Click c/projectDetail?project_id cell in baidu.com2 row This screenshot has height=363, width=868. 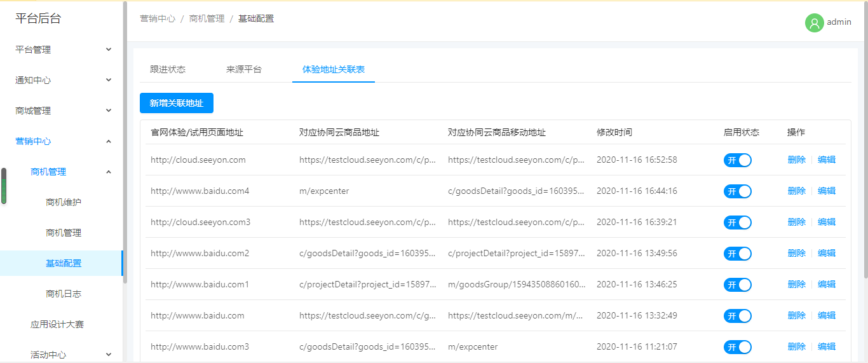517,253
